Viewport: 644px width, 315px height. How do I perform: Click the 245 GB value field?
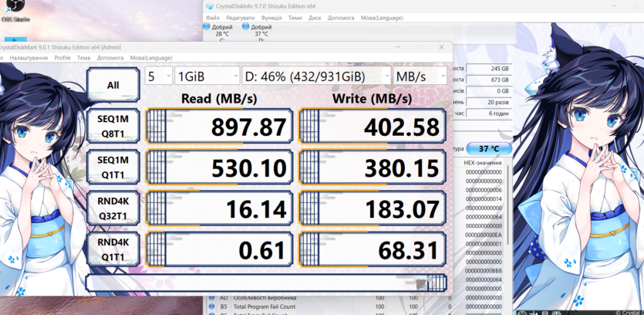(x=489, y=68)
